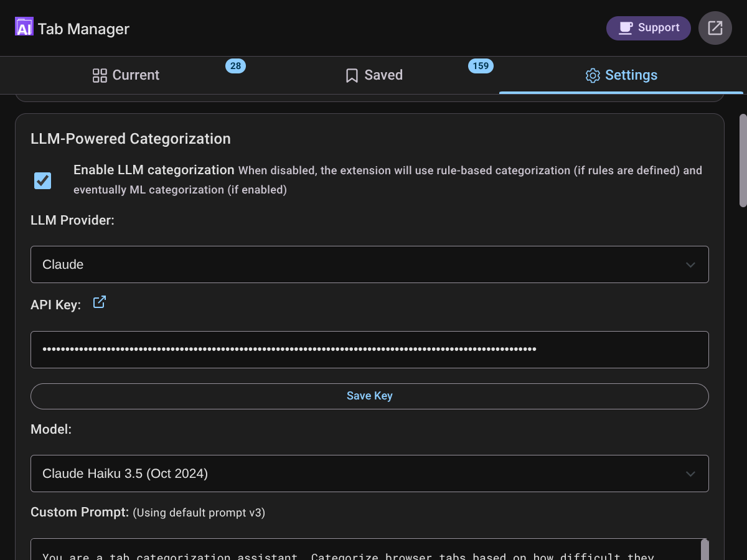This screenshot has width=747, height=560.
Task: Open the Model dropdown showing Claude Haiku 3.5
Action: 370,474
